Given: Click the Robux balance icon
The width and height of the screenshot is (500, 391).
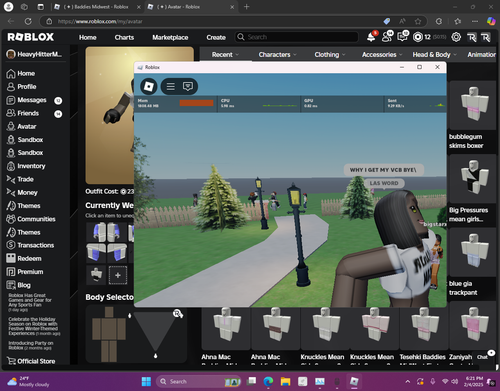Looking at the screenshot, I should point(418,37).
